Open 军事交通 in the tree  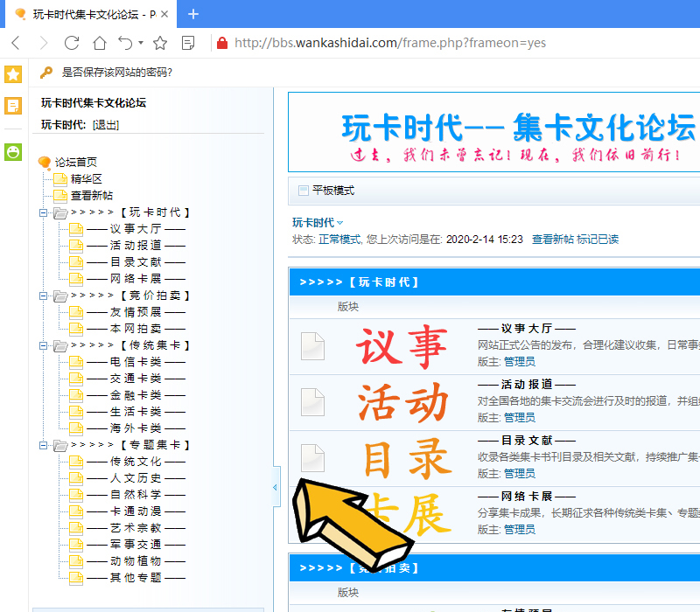coord(136,545)
